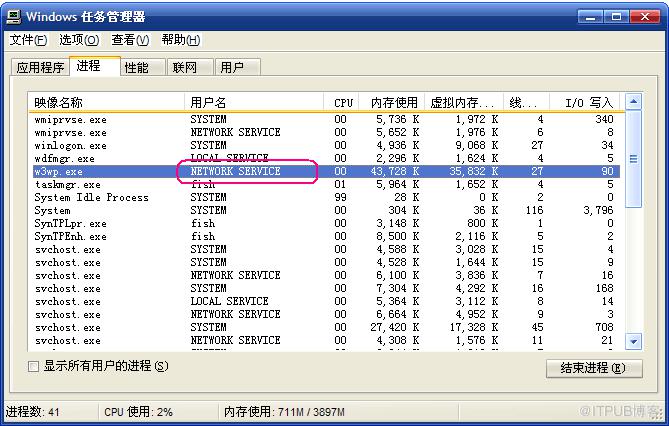
Task: Click the Task Manager title bar icon
Action: click(14, 17)
